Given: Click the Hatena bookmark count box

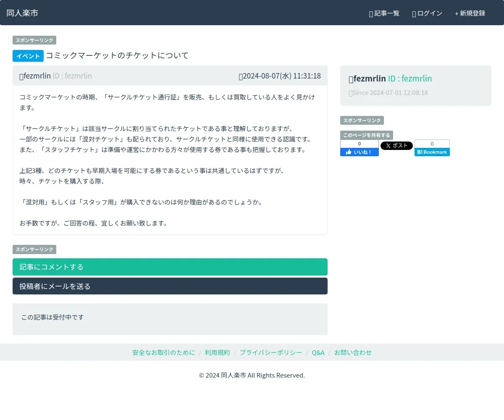Looking at the screenshot, I should click(432, 144).
